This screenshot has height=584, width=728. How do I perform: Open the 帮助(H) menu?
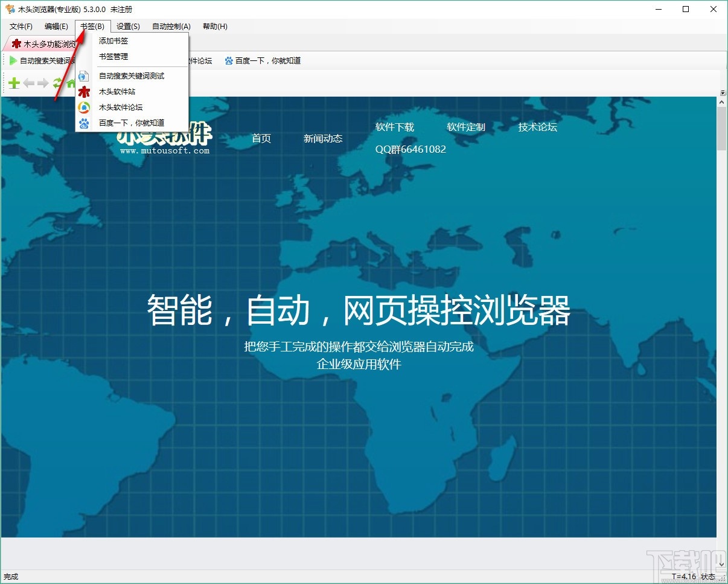[215, 26]
